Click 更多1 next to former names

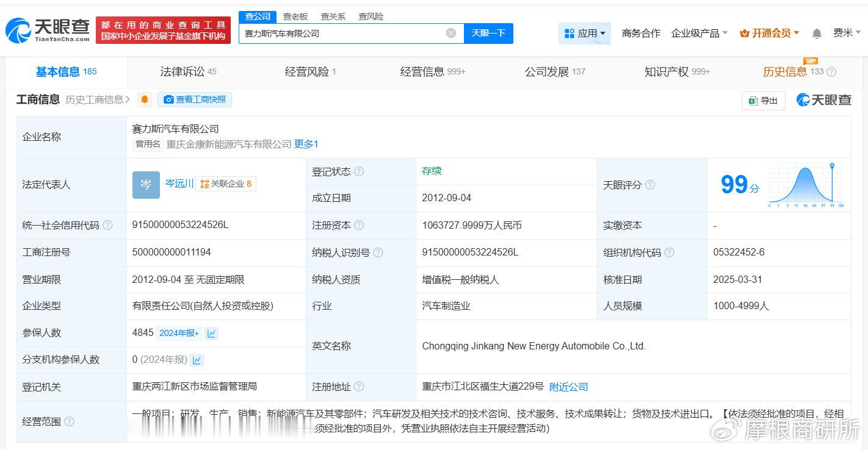306,144
